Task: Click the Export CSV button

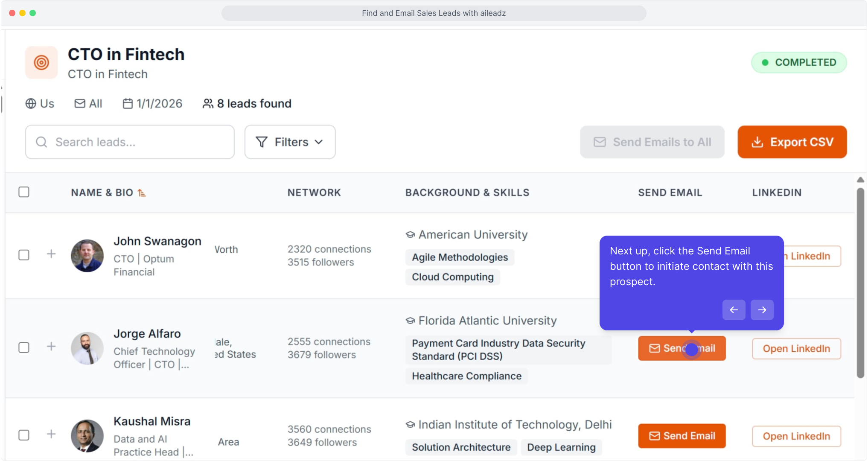Action: (792, 142)
